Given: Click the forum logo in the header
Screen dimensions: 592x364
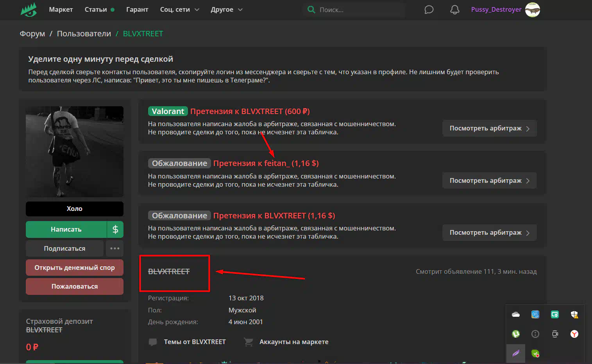Looking at the screenshot, I should (29, 10).
